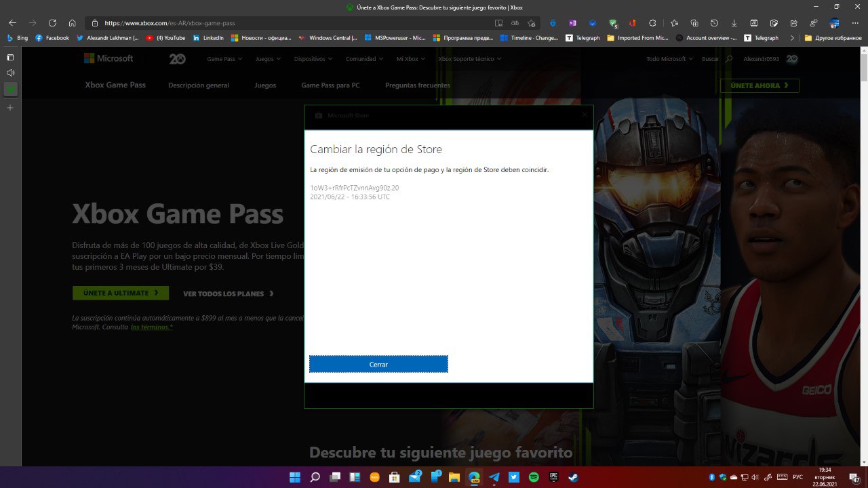Open the Extensions puzzle icon
Image resolution: width=868 pixels, height=488 pixels.
[652, 23]
